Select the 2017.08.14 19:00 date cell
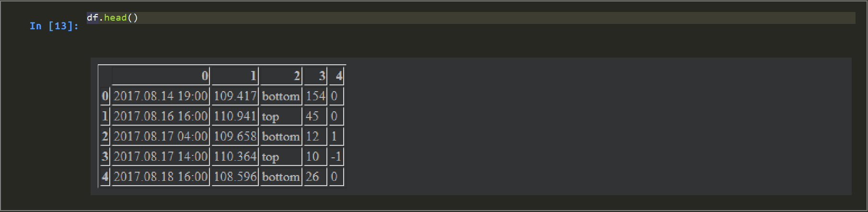The image size is (868, 212). pyautogui.click(x=161, y=96)
